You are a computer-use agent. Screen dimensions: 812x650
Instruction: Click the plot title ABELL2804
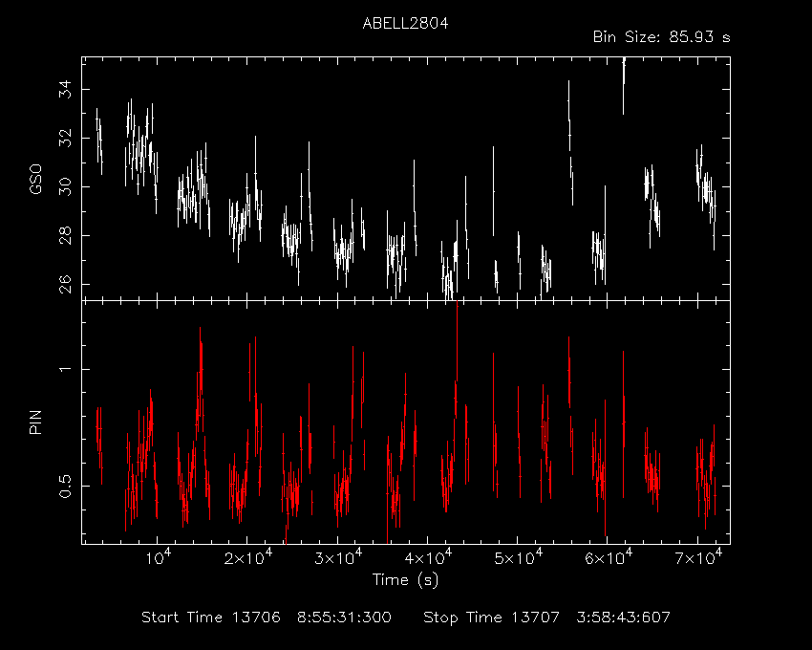(x=405, y=24)
